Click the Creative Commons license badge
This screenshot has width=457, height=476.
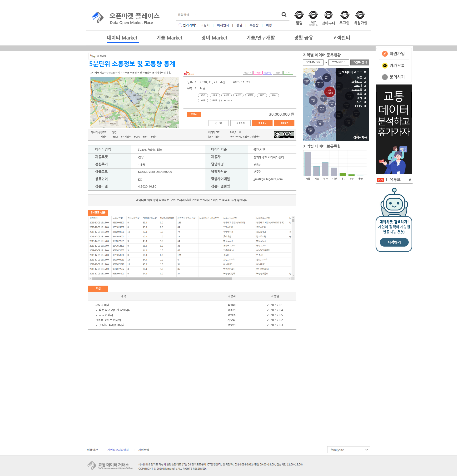coord(284,135)
